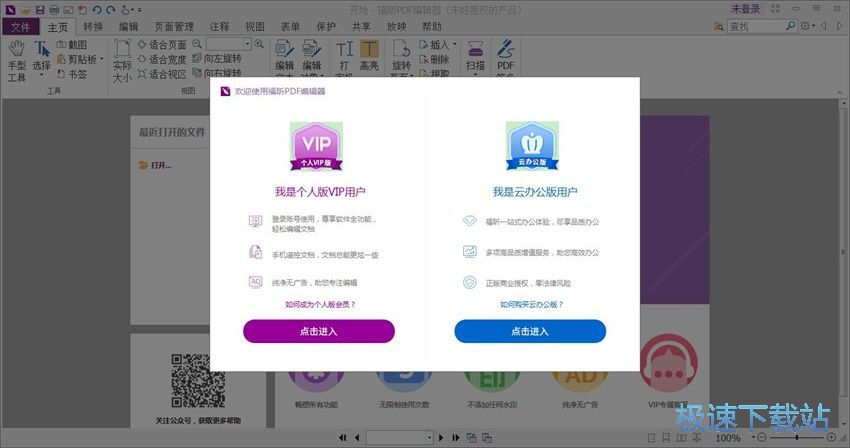
Task: Open link 如何购买云办公版？
Action: (x=531, y=305)
